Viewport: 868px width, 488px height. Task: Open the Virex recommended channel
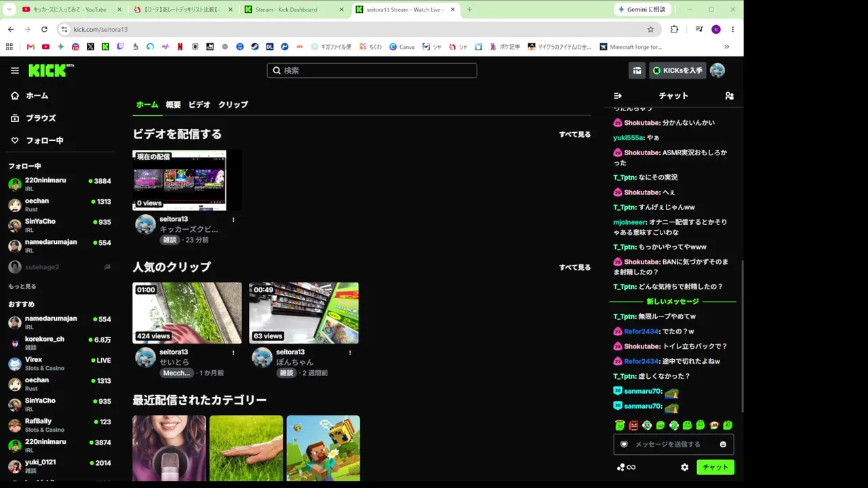pyautogui.click(x=60, y=363)
